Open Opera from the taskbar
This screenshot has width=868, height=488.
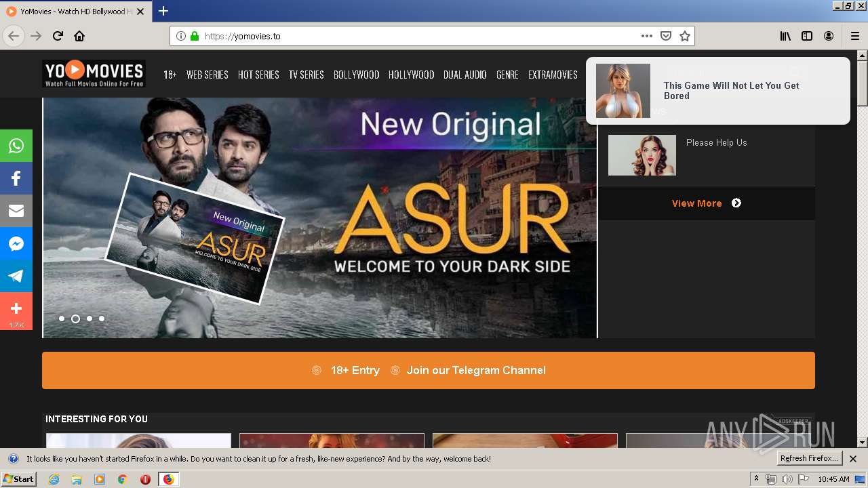pyautogui.click(x=145, y=479)
